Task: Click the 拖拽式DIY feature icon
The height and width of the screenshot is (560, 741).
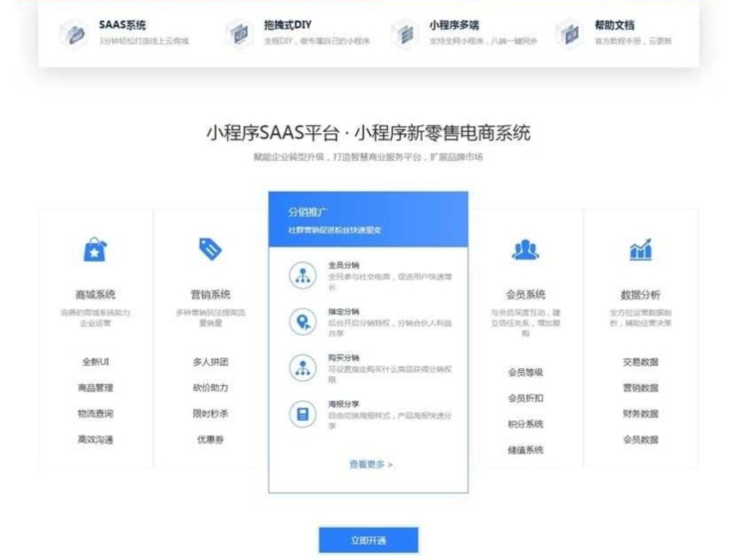Action: [x=240, y=33]
